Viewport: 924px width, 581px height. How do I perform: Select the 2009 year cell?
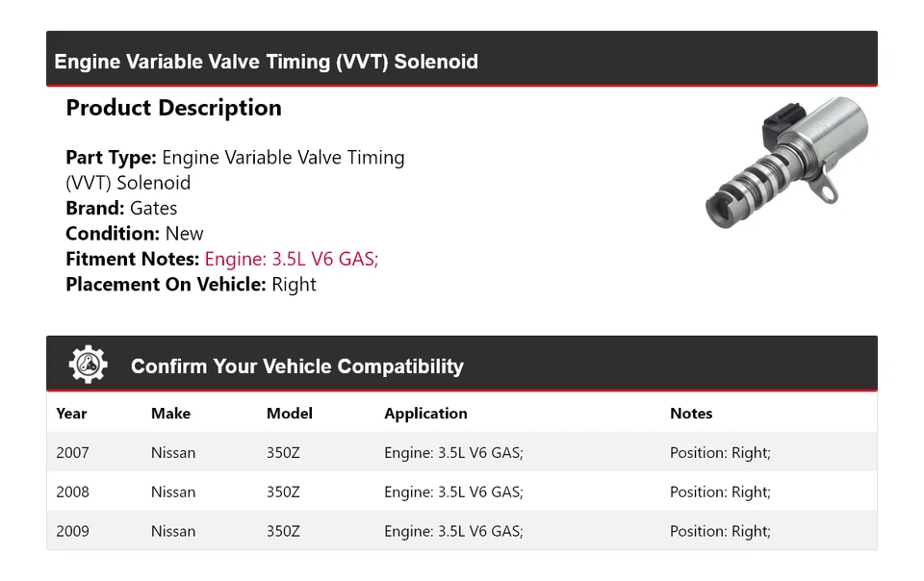(72, 531)
